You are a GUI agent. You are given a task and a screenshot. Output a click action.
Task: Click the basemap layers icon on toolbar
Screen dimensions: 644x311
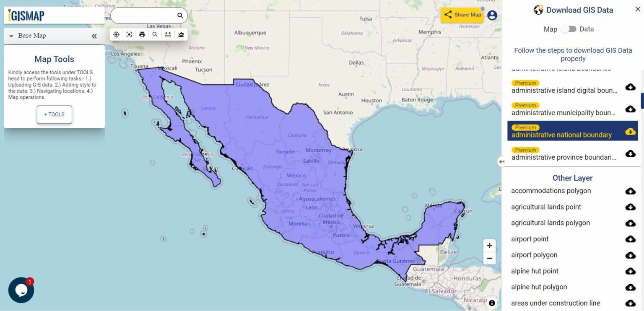(181, 34)
